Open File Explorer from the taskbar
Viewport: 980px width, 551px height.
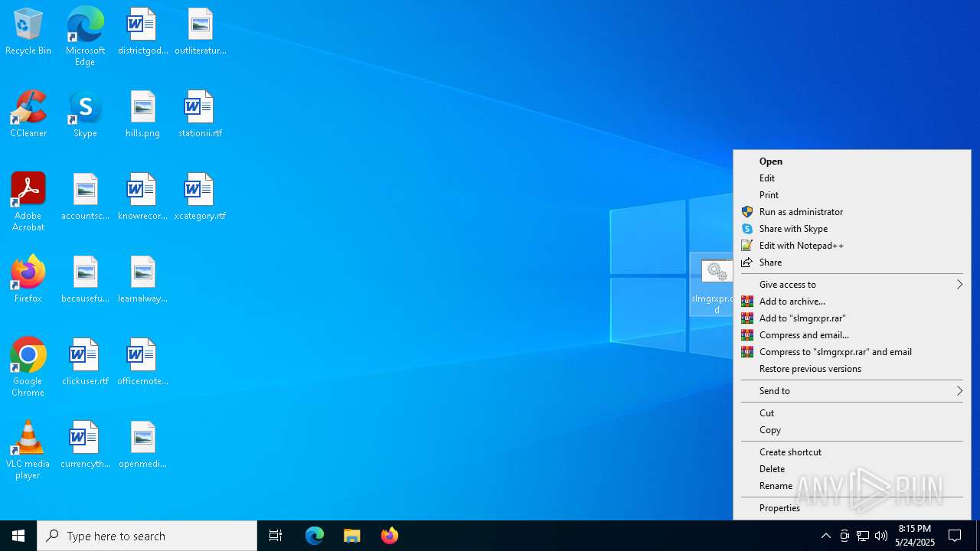(352, 536)
